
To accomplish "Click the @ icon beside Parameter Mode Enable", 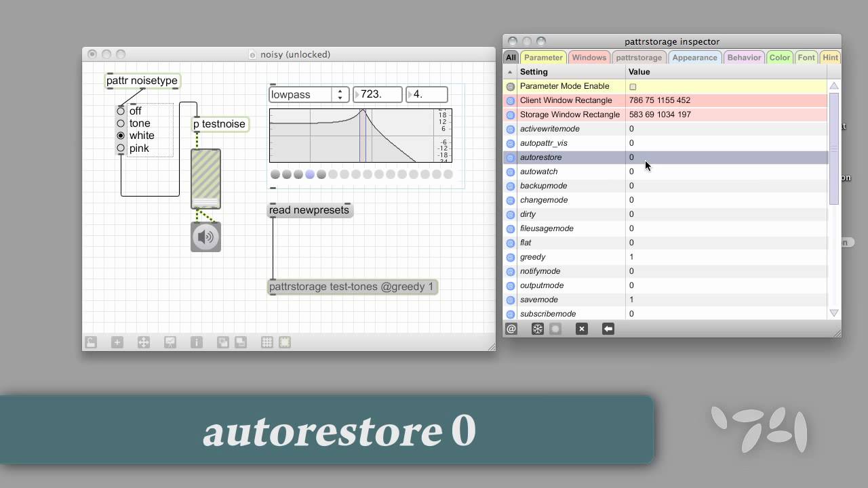I will (511, 86).
